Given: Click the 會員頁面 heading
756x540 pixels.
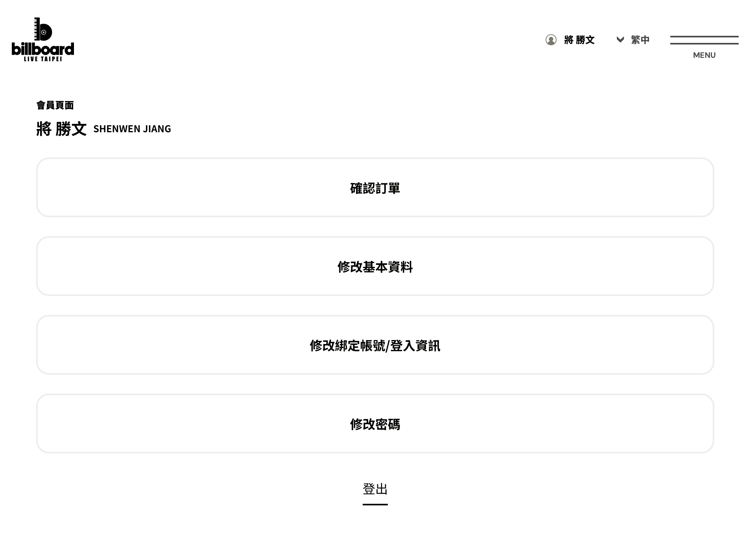Looking at the screenshot, I should tap(55, 105).
